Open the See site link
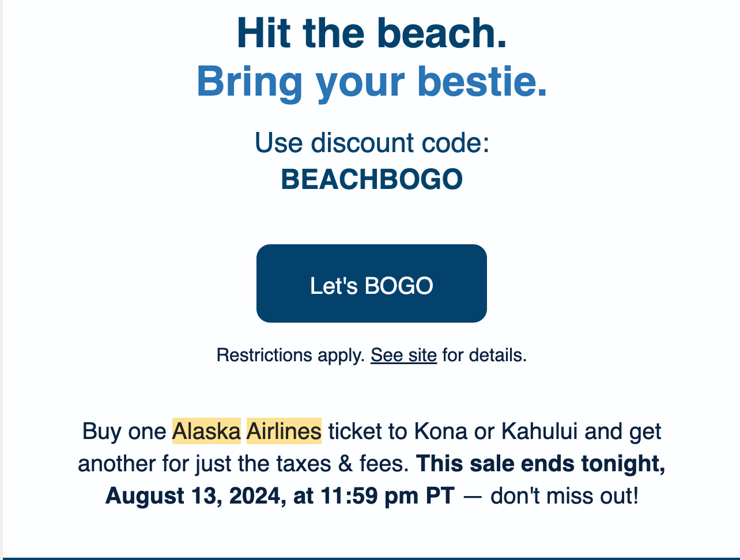The width and height of the screenshot is (740, 560). [403, 355]
